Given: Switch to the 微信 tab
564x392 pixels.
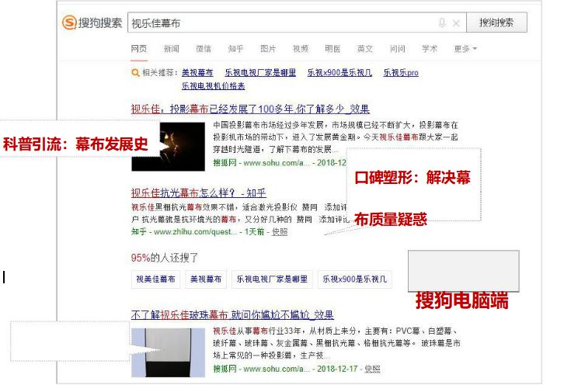Looking at the screenshot, I should pyautogui.click(x=204, y=48).
